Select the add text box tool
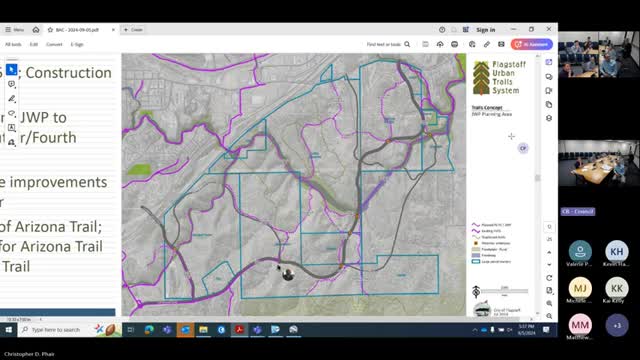 point(11,128)
